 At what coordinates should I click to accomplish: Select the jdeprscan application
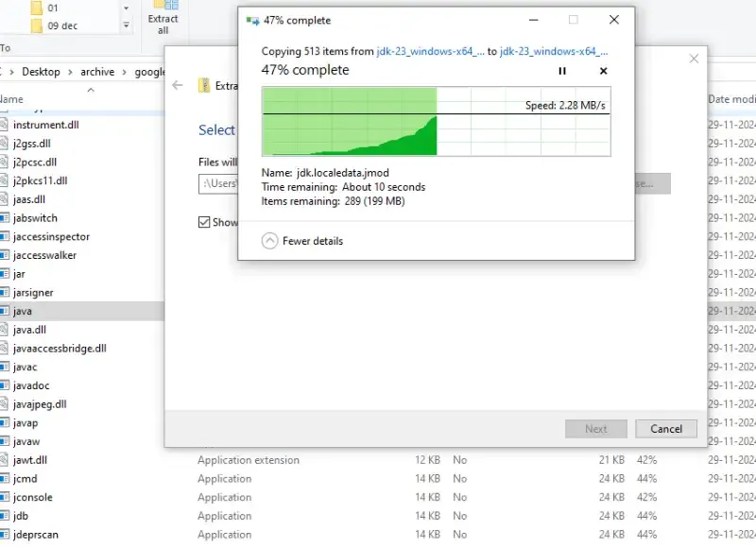(x=36, y=535)
